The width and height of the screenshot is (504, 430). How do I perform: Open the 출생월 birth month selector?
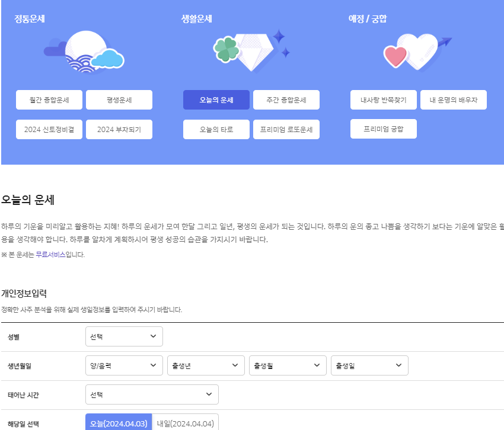click(288, 365)
